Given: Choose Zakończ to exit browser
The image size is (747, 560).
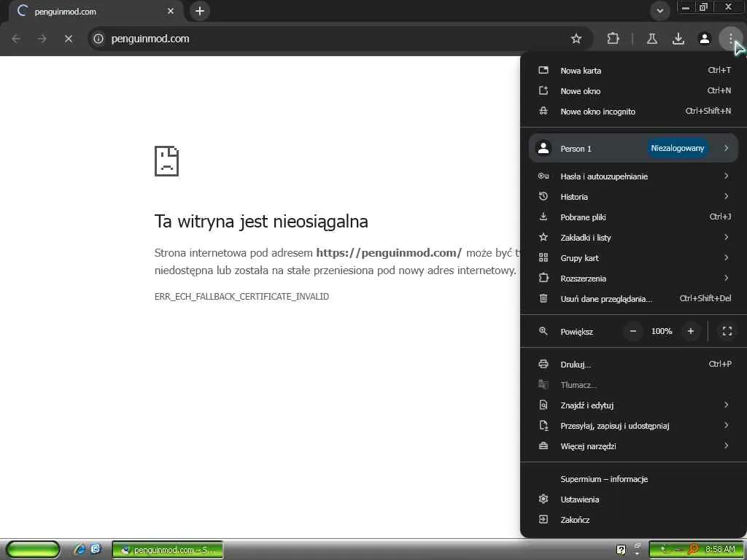Looking at the screenshot, I should [633, 520].
